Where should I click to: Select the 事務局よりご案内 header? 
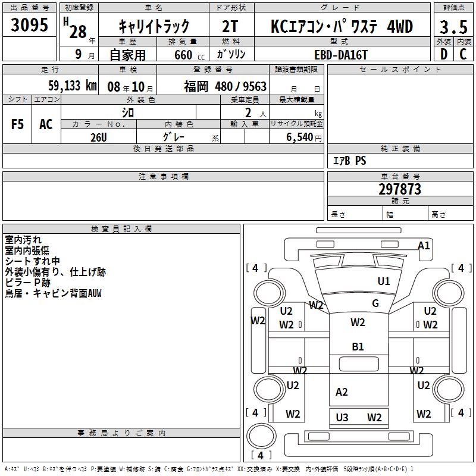tap(121, 433)
